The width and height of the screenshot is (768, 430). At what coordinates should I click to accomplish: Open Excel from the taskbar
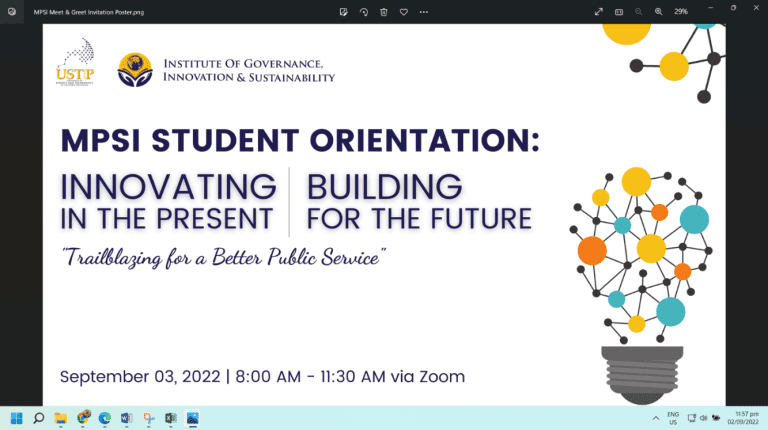point(170,417)
